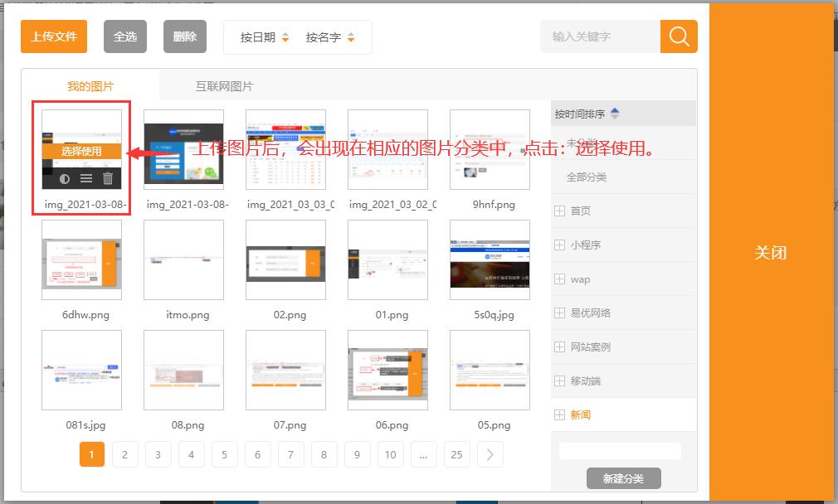838x504 pixels.
Task: Toggle the 按时间排序 sort direction arrow
Action: pos(615,114)
